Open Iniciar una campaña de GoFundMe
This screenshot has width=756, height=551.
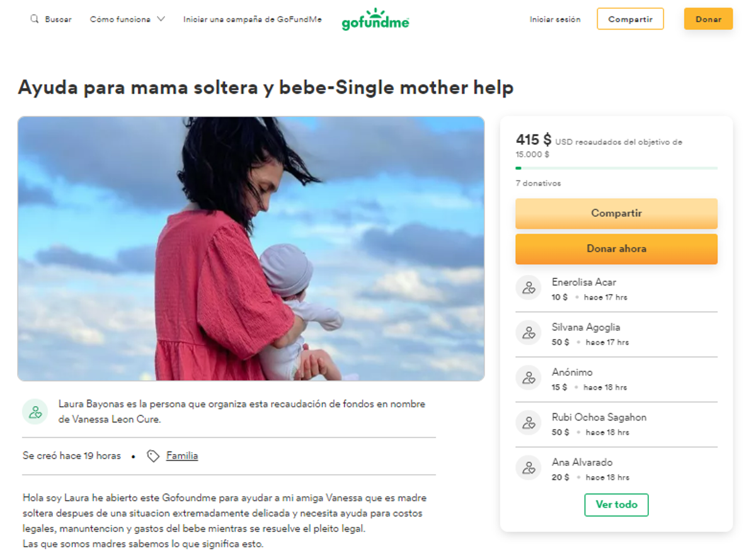pos(253,20)
